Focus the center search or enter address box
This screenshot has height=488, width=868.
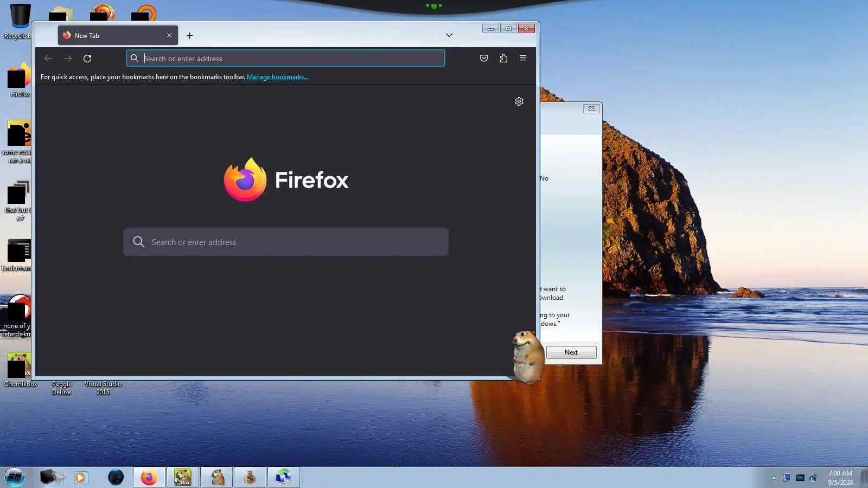tap(286, 242)
